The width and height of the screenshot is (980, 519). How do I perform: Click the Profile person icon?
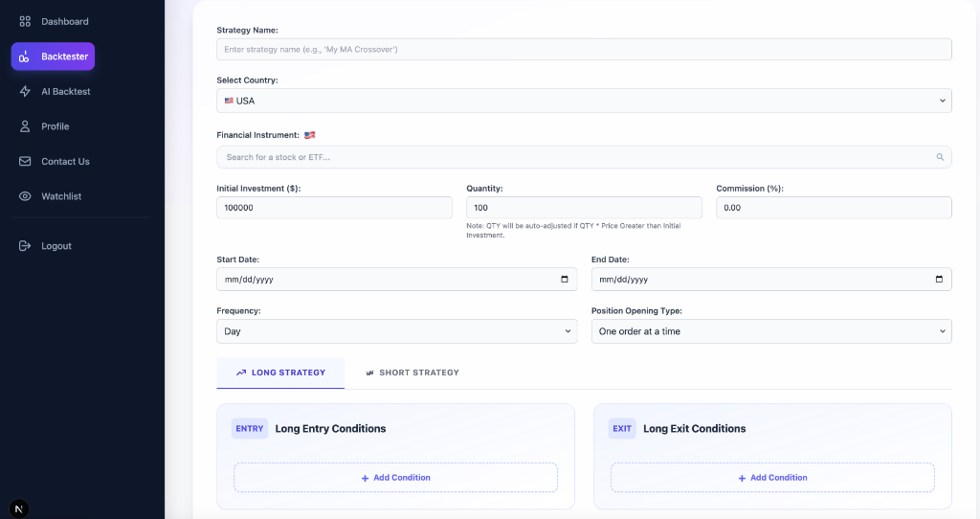coord(26,126)
